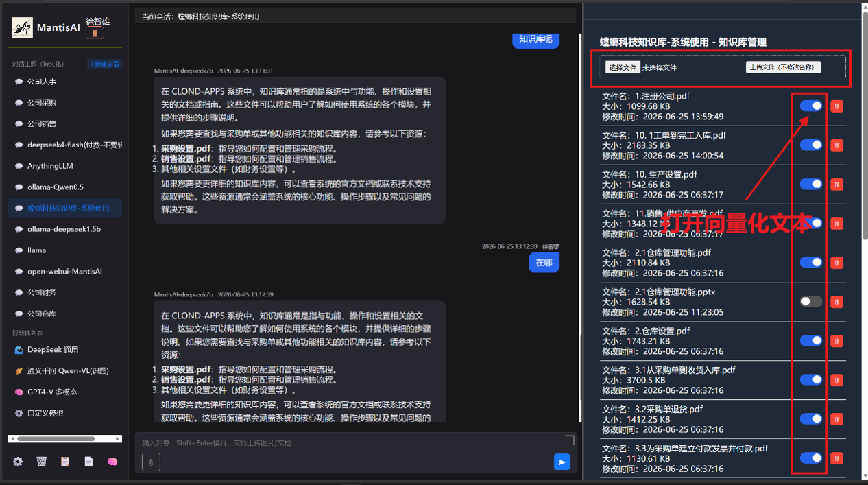
Task: Choose the GPT4-V 多模态 agent
Action: 65,392
